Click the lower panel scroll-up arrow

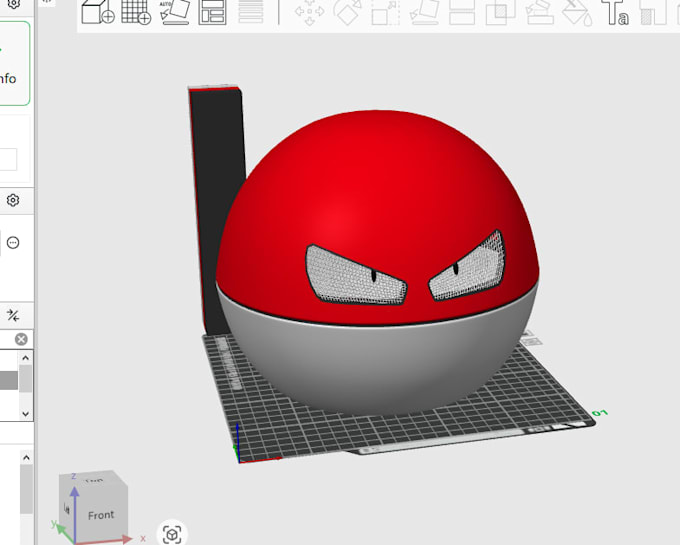(26, 457)
